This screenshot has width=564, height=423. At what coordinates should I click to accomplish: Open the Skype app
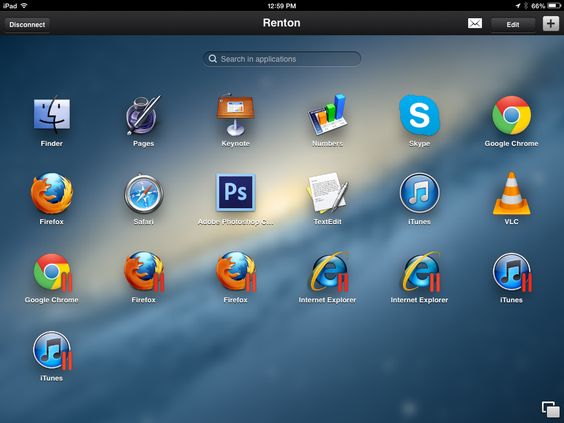(419, 114)
